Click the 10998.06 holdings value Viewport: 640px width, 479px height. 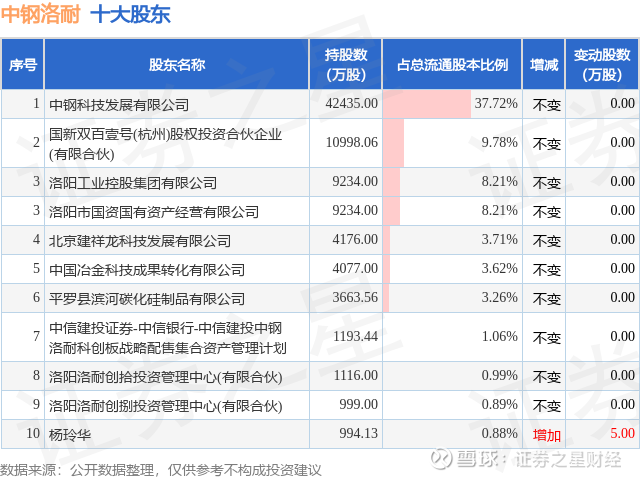[x=352, y=142]
